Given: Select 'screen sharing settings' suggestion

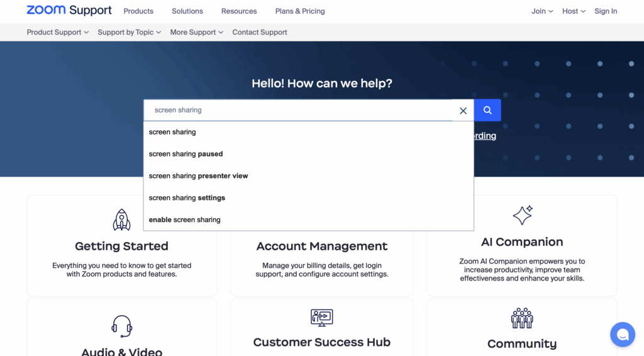Looking at the screenshot, I should pos(308,198).
